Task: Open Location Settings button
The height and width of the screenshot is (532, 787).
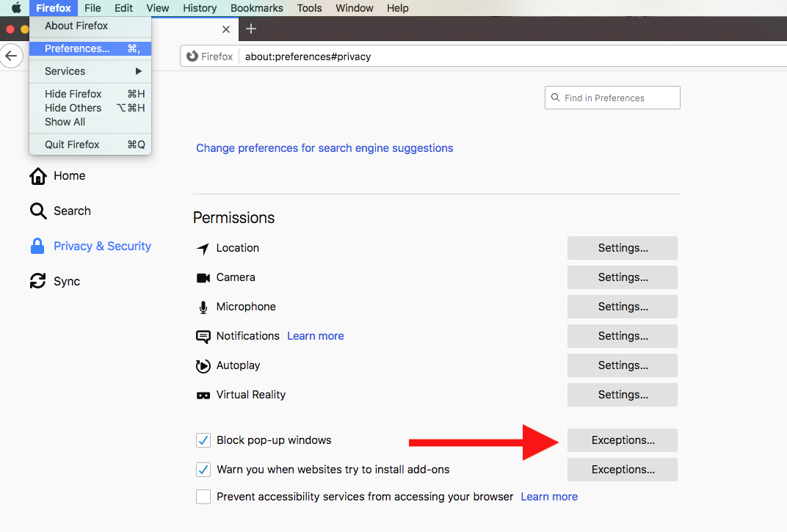Action: [x=623, y=248]
